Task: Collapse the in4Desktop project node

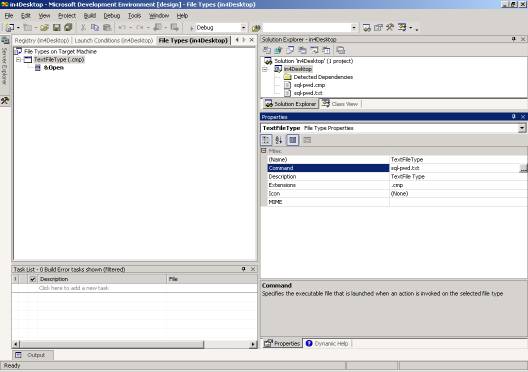Action: [x=265, y=69]
